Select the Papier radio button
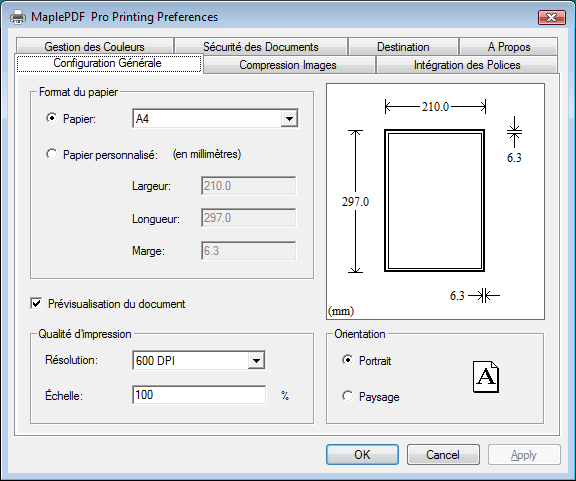 click(x=52, y=118)
